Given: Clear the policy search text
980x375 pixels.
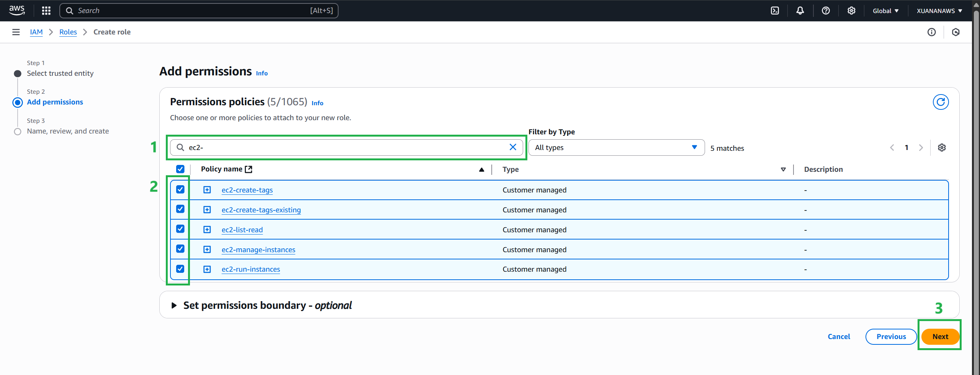Looking at the screenshot, I should [x=513, y=147].
